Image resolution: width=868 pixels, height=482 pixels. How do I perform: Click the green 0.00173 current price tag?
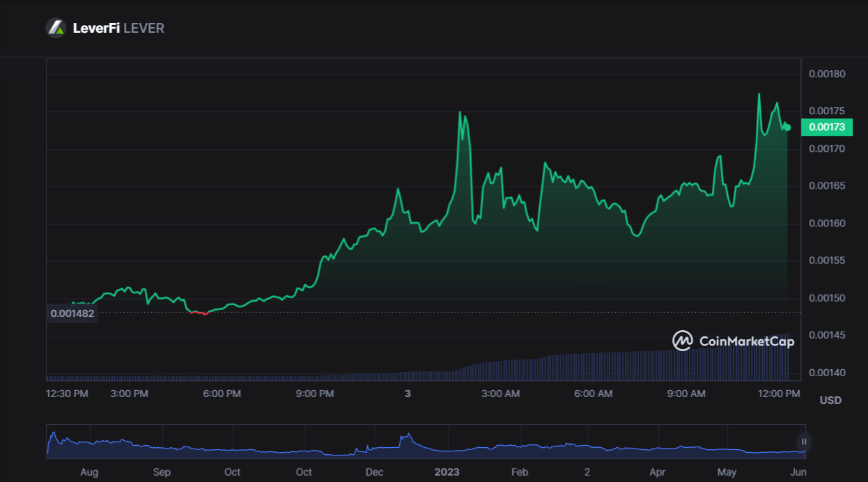(827, 127)
